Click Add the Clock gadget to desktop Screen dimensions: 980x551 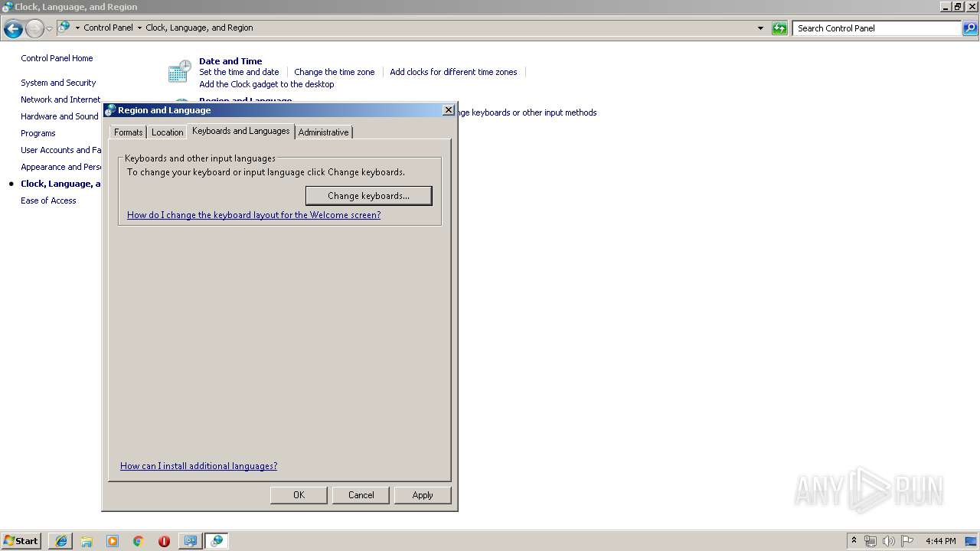pos(266,84)
